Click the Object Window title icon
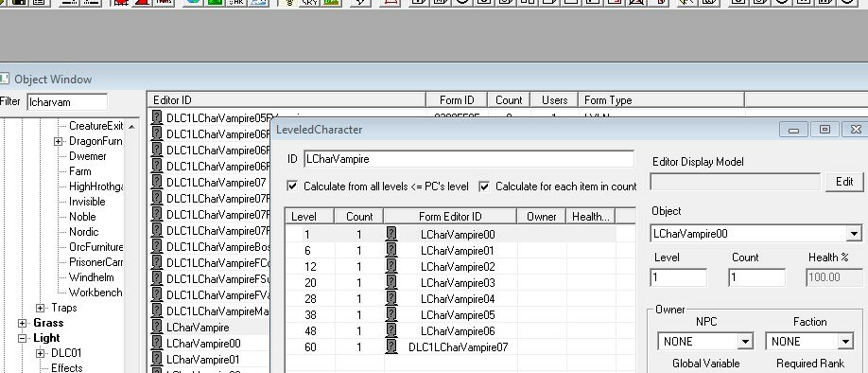 tap(5, 80)
